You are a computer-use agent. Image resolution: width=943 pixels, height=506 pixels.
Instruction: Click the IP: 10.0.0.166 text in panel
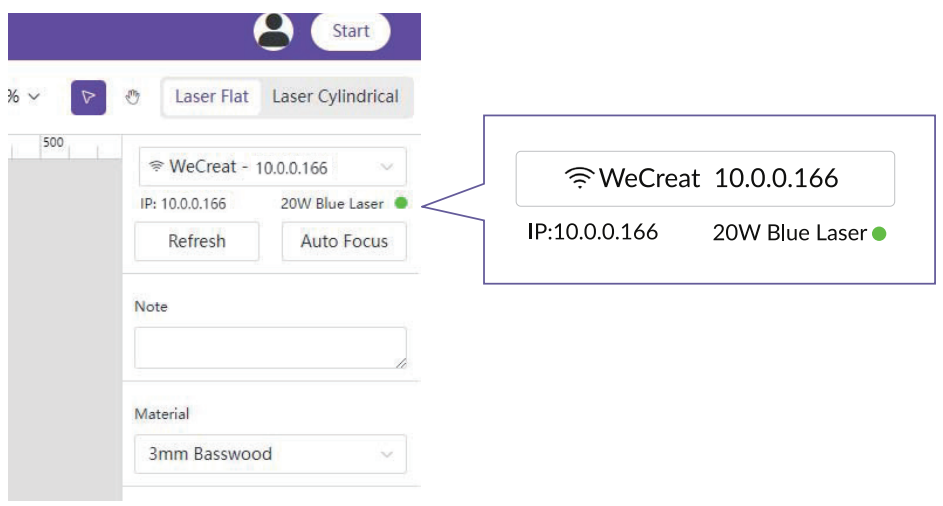click(x=183, y=204)
